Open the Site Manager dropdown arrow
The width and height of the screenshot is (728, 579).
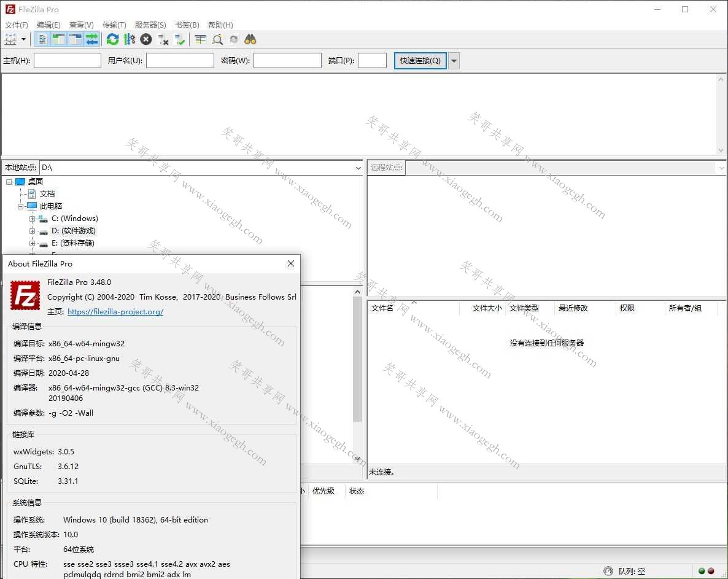coord(23,39)
